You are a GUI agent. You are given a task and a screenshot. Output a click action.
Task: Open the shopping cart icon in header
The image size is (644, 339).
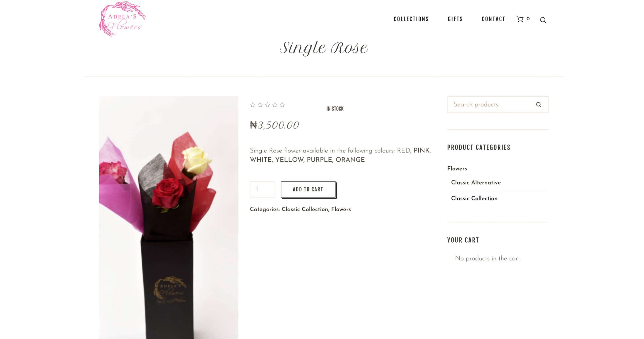[x=520, y=19]
